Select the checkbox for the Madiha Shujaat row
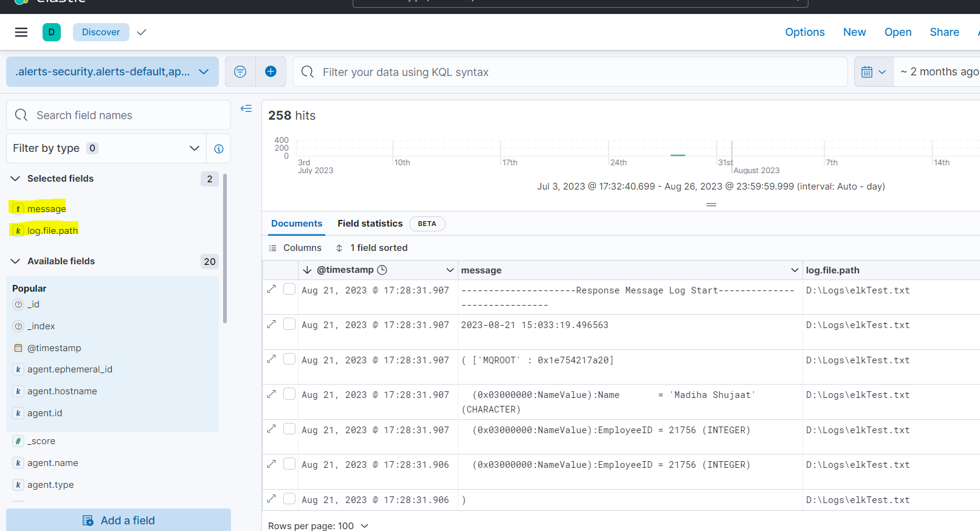This screenshot has height=531, width=980. point(289,394)
